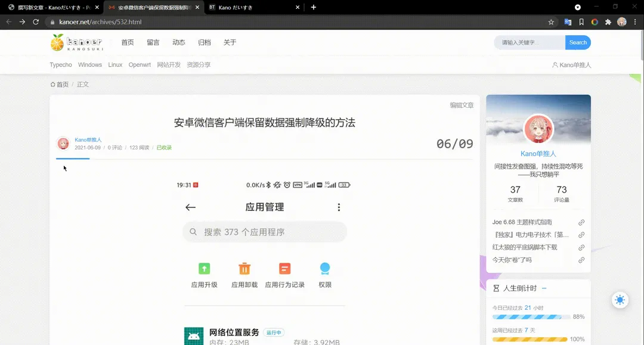The width and height of the screenshot is (644, 345).
Task: Open the browser extensions puzzle icon
Action: coord(608,22)
